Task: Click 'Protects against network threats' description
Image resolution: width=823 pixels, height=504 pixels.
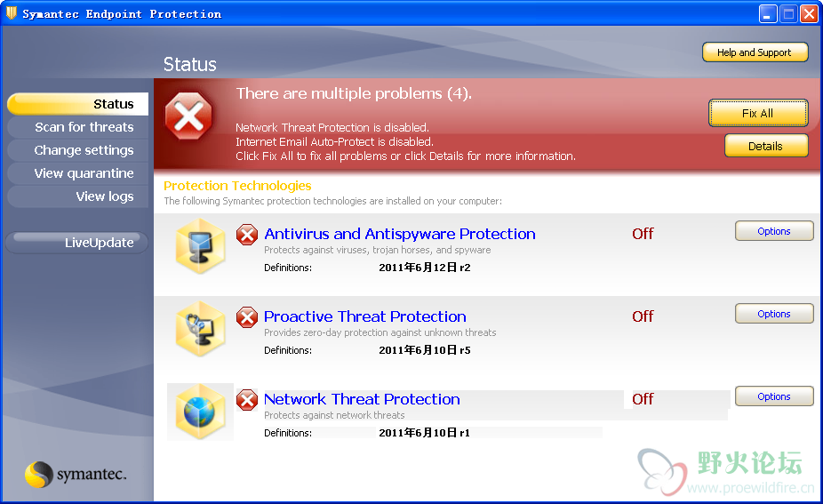Action: point(334,415)
